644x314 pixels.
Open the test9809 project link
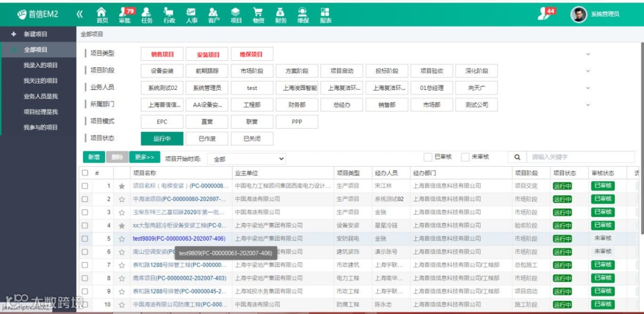pyautogui.click(x=179, y=238)
